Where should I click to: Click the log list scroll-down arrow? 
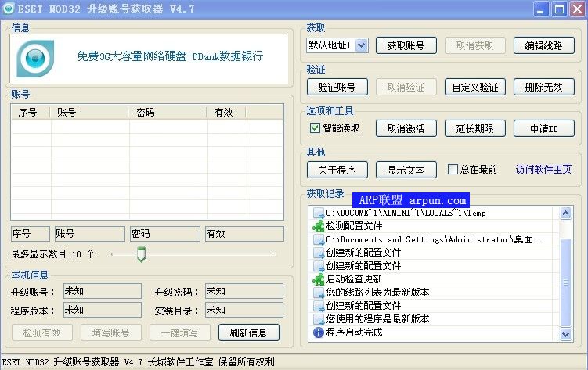coord(565,334)
